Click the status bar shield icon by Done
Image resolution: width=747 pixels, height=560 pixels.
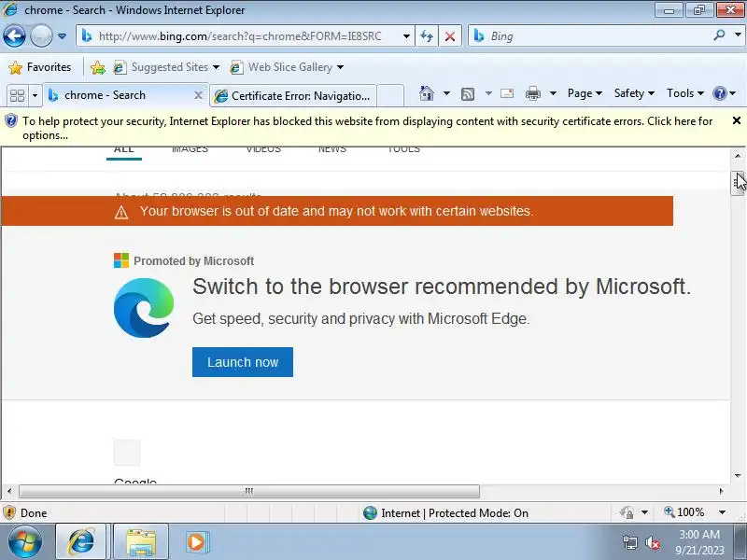point(8,512)
